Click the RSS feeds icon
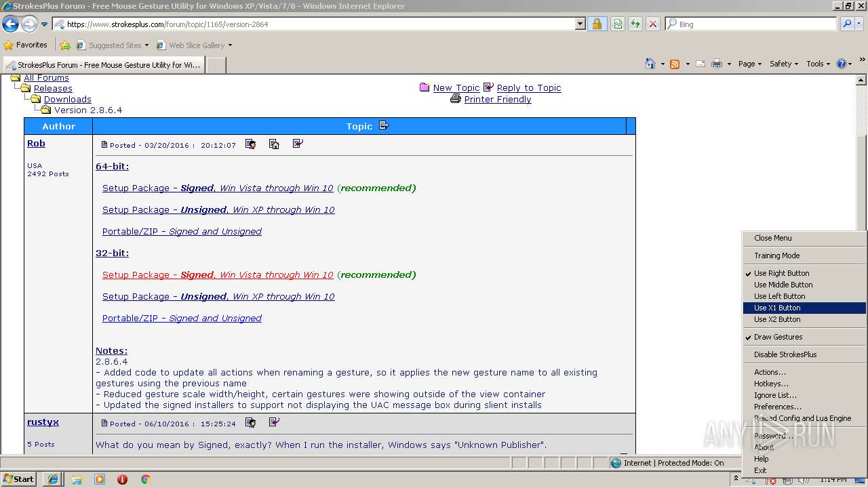Screen dimensions: 868x488 (x=675, y=64)
